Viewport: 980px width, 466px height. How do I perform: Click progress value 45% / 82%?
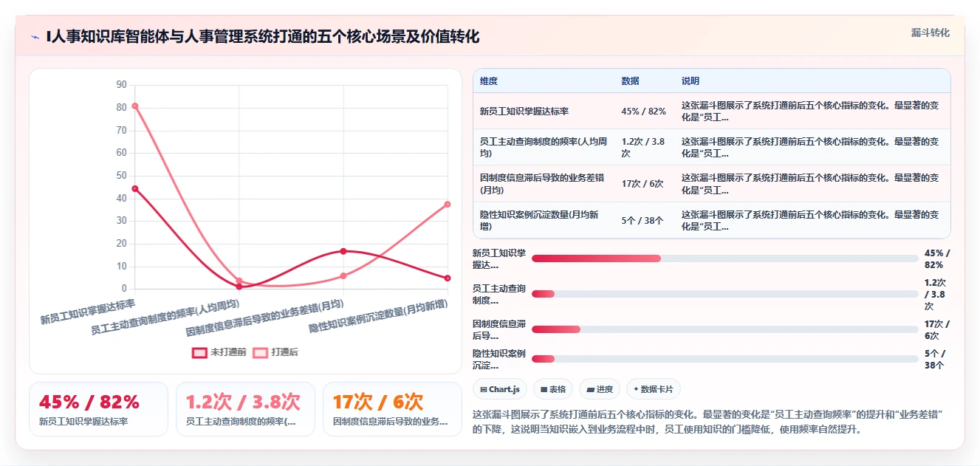937,258
